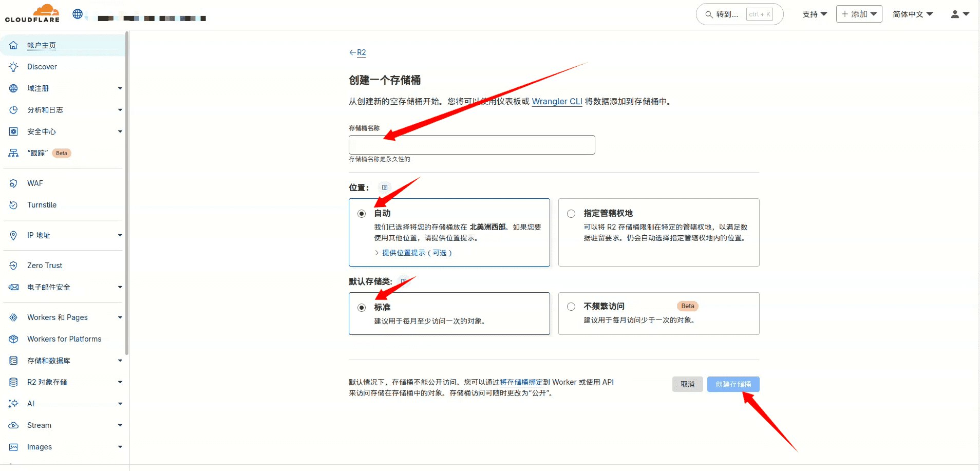
Task: Click the AI sparkle icon
Action: point(14,404)
